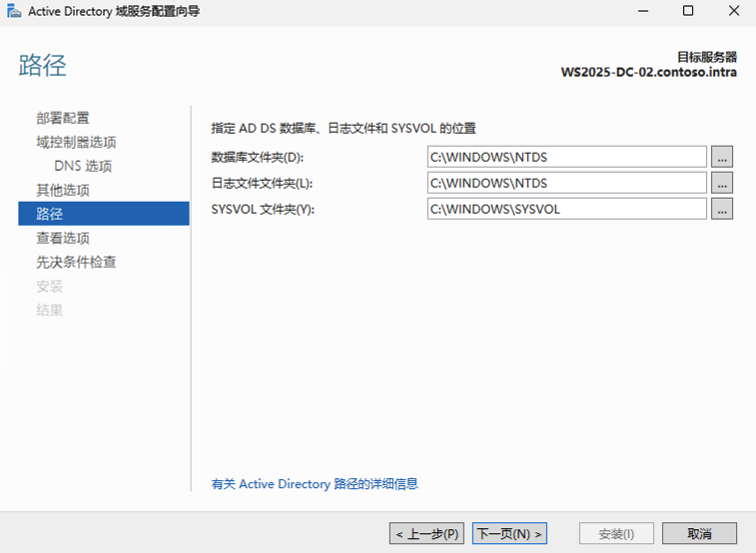Select the 路径 step in sidebar
Screen dimensions: 756x553
pos(104,214)
